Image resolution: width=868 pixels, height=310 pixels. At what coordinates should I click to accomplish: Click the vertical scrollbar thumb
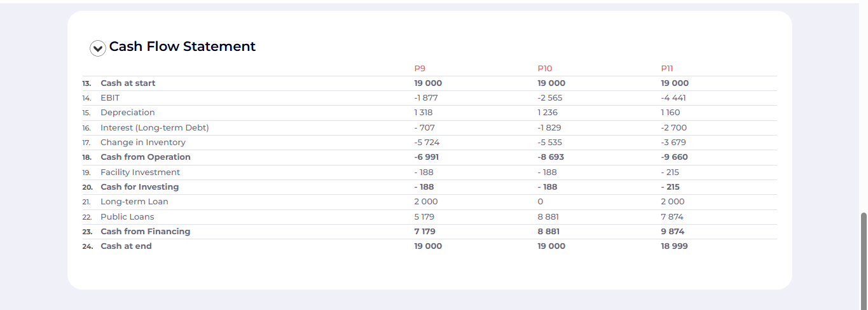[x=864, y=261]
